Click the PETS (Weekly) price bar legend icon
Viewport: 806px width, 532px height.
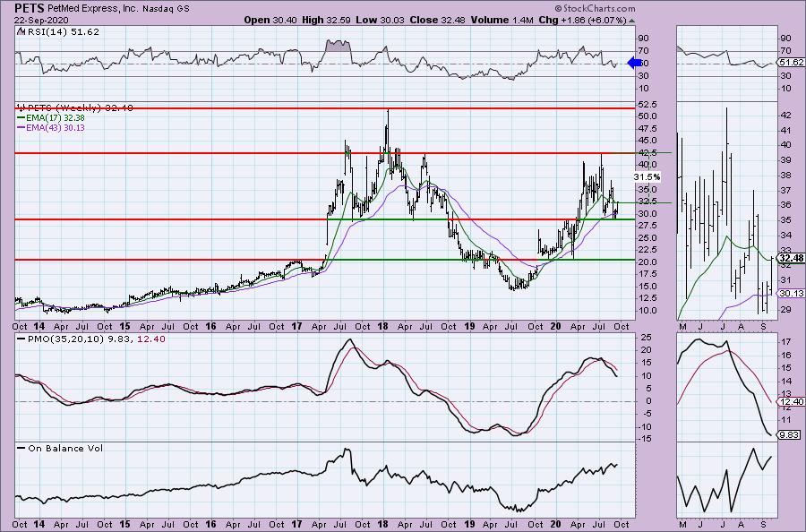(x=21, y=108)
